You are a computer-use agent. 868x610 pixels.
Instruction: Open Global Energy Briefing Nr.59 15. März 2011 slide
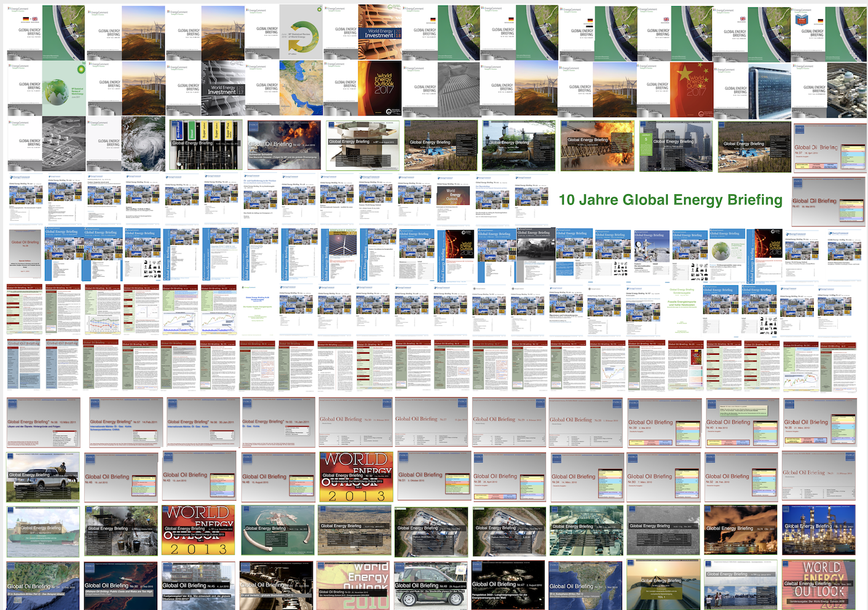tap(43, 422)
